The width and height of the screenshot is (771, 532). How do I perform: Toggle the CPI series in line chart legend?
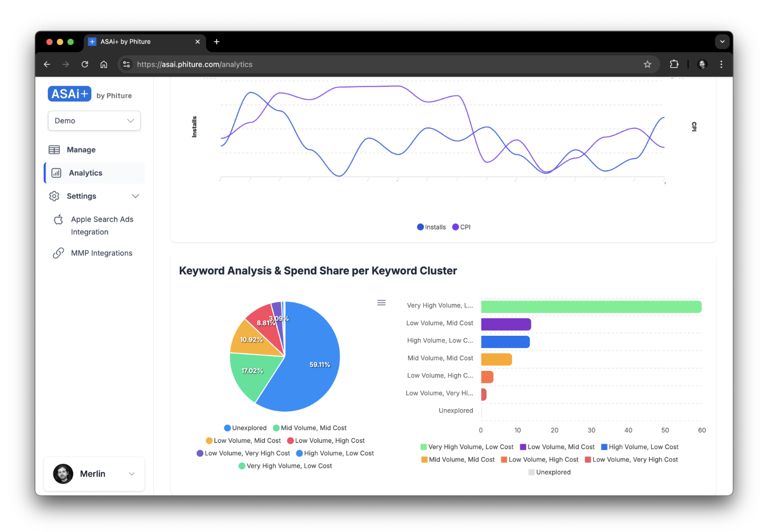coord(462,227)
